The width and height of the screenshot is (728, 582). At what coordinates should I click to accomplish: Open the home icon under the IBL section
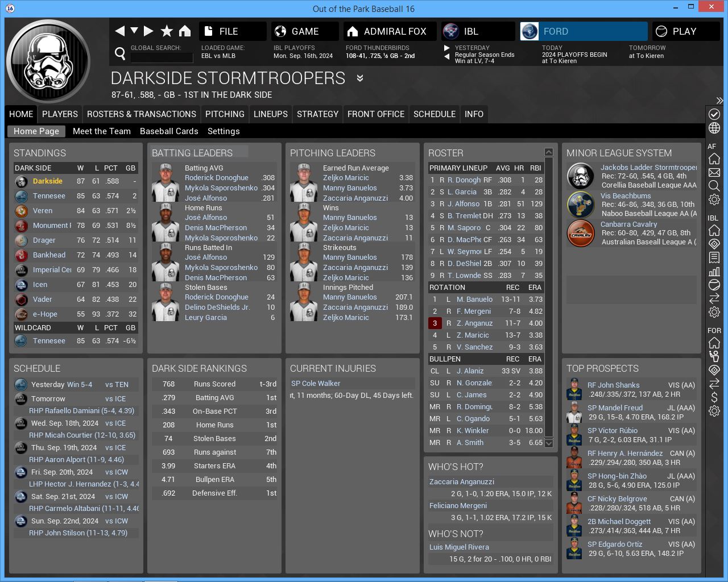(714, 230)
